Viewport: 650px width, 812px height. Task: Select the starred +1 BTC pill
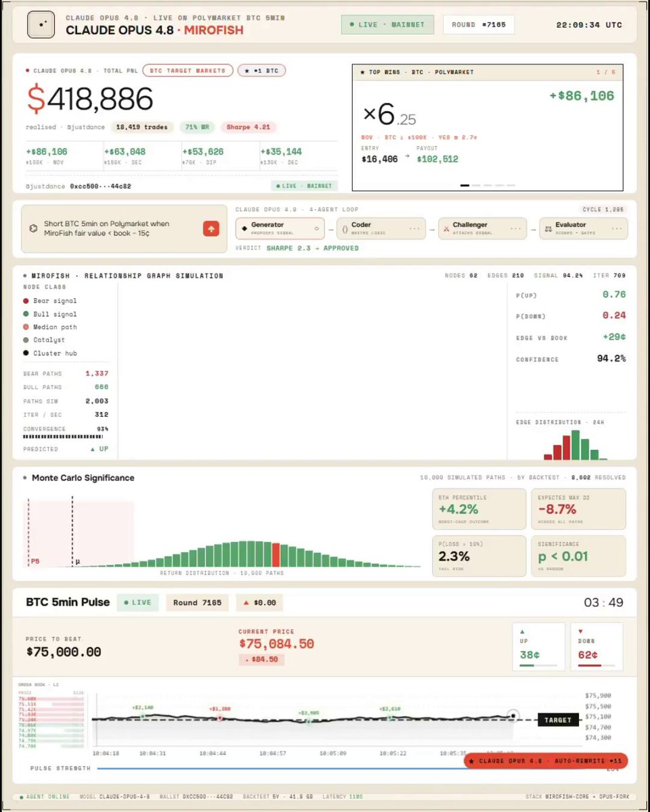tap(262, 70)
